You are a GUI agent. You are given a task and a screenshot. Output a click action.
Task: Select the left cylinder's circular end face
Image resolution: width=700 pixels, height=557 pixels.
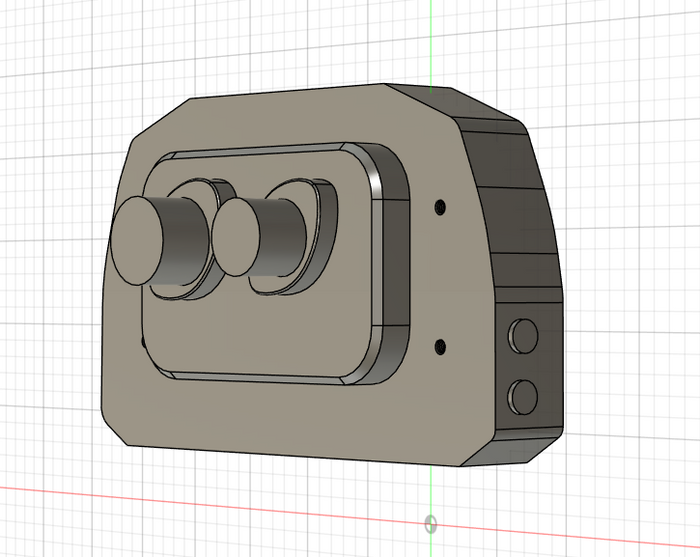coord(137,241)
